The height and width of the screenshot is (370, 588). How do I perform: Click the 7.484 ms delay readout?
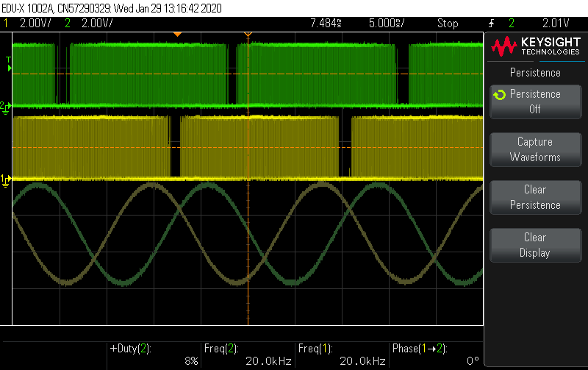(x=326, y=24)
